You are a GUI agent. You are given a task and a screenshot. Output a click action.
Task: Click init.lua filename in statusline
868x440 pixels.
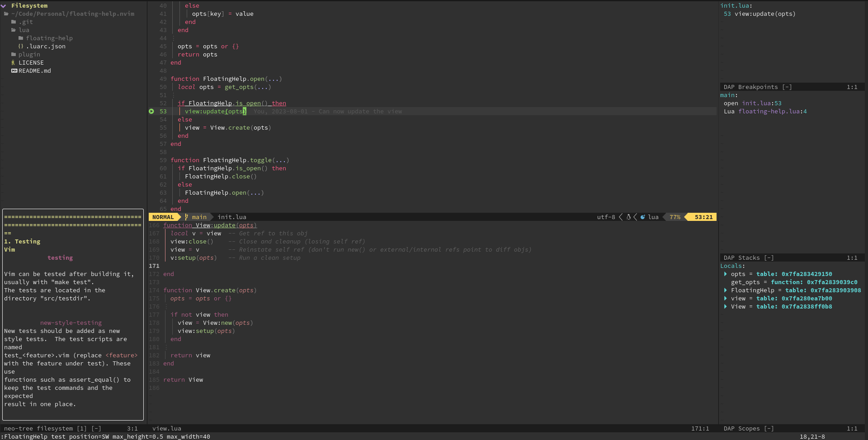point(232,217)
